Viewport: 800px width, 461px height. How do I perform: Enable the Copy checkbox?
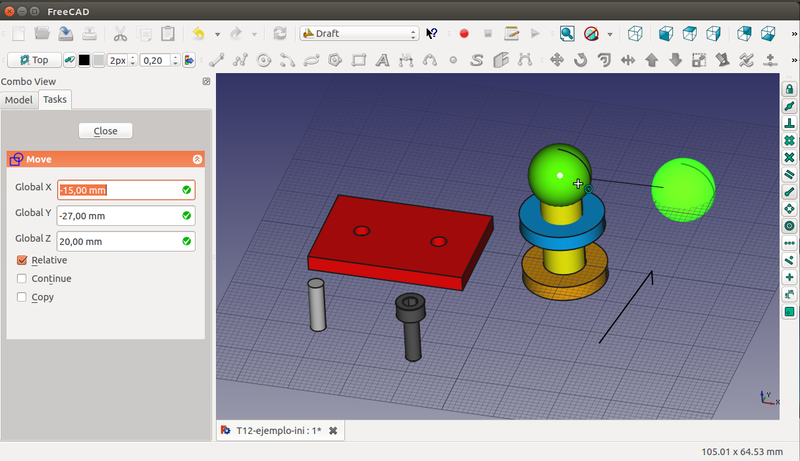pos(22,297)
